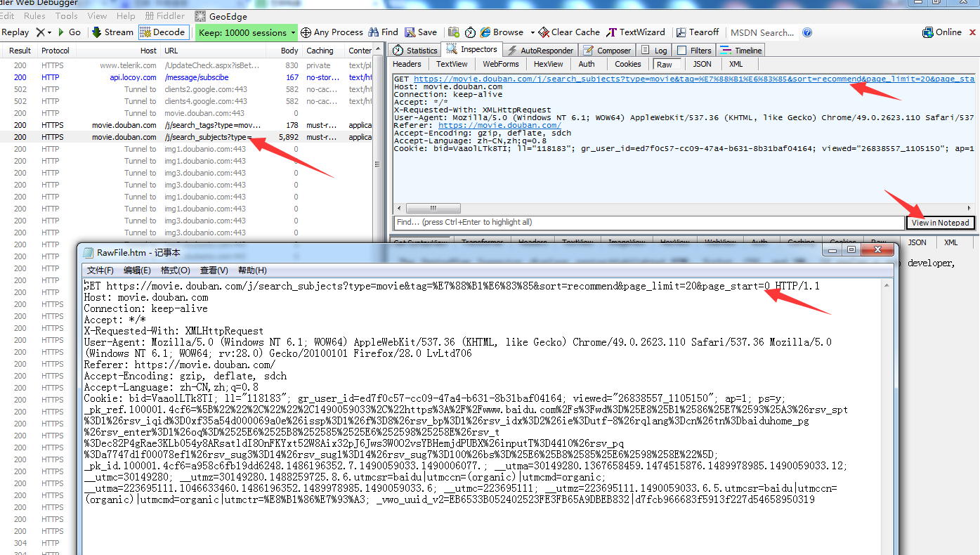Click the Save sessions button
Viewport: 980px width, 555px height.
[x=420, y=32]
